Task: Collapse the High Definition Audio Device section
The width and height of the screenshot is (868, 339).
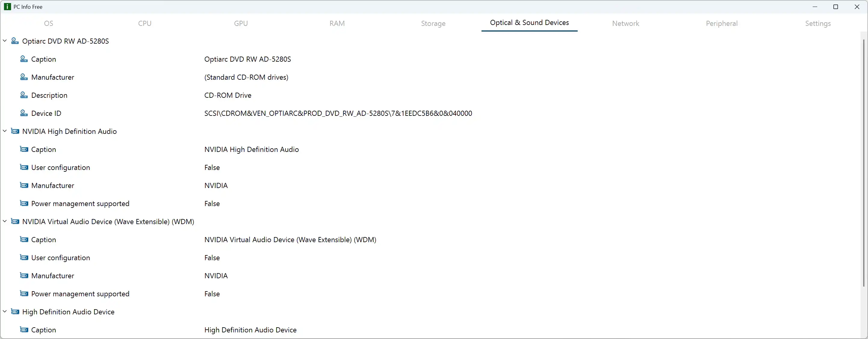Action: point(5,311)
